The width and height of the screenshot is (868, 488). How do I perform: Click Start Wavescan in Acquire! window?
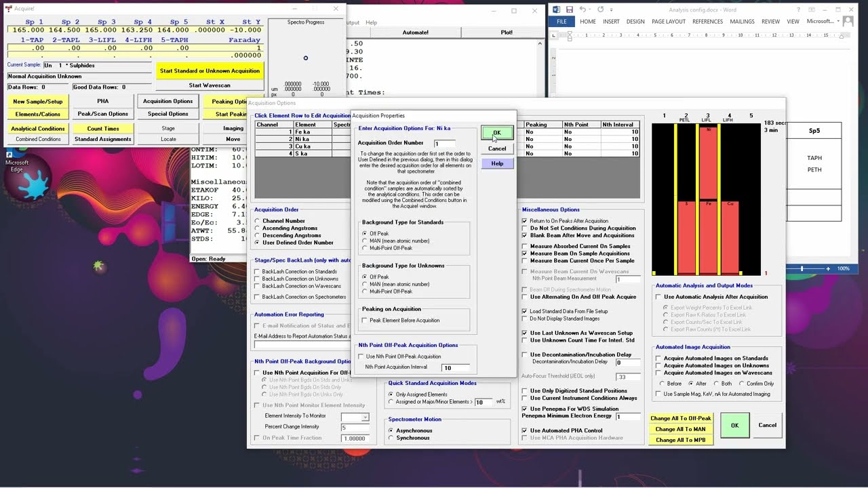click(x=210, y=85)
